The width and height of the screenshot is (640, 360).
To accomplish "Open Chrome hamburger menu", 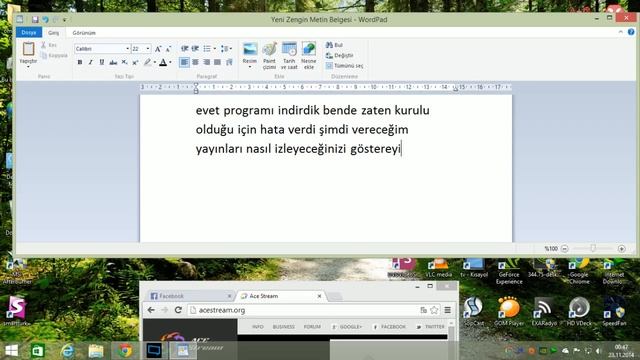I will pos(448,310).
